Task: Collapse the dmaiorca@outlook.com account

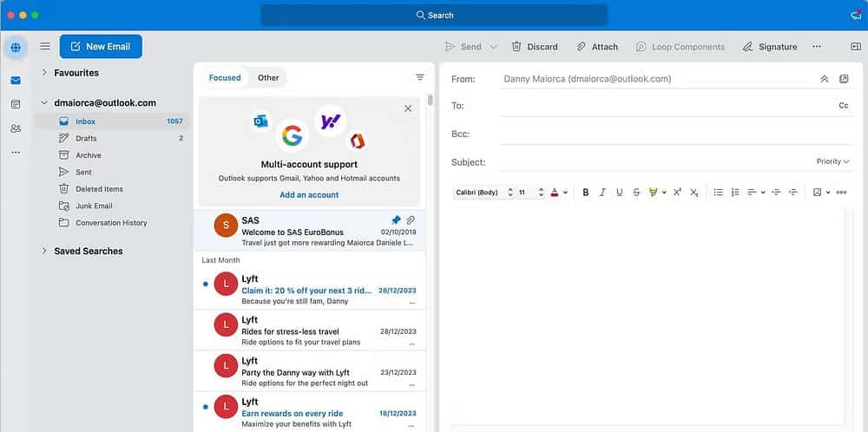Action: (x=44, y=103)
